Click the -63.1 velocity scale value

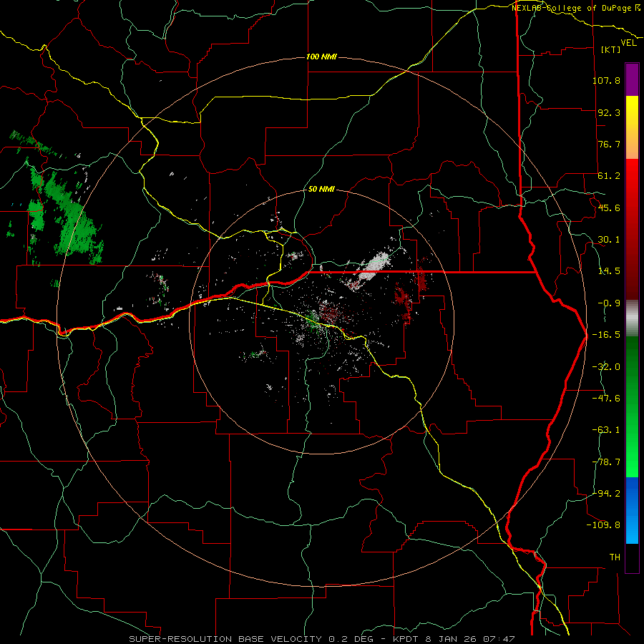(x=606, y=430)
